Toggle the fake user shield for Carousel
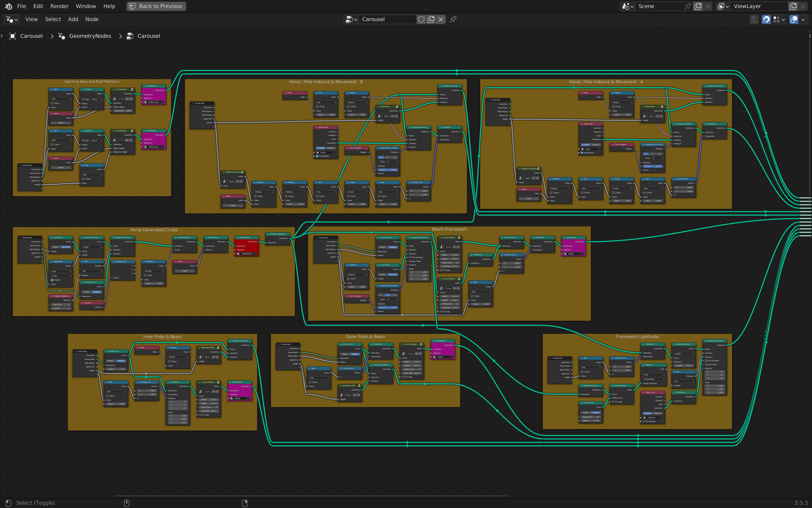The image size is (812, 508). pyautogui.click(x=421, y=19)
